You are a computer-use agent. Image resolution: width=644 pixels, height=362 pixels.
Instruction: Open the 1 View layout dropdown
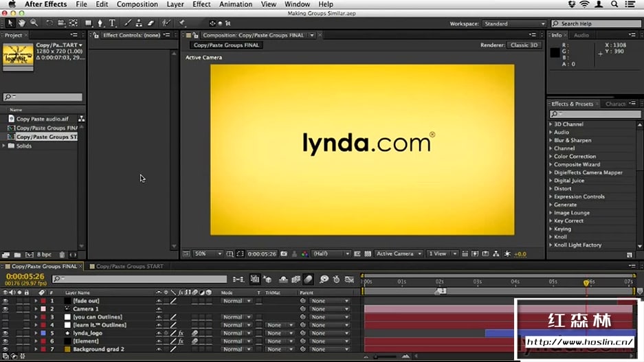coord(442,254)
